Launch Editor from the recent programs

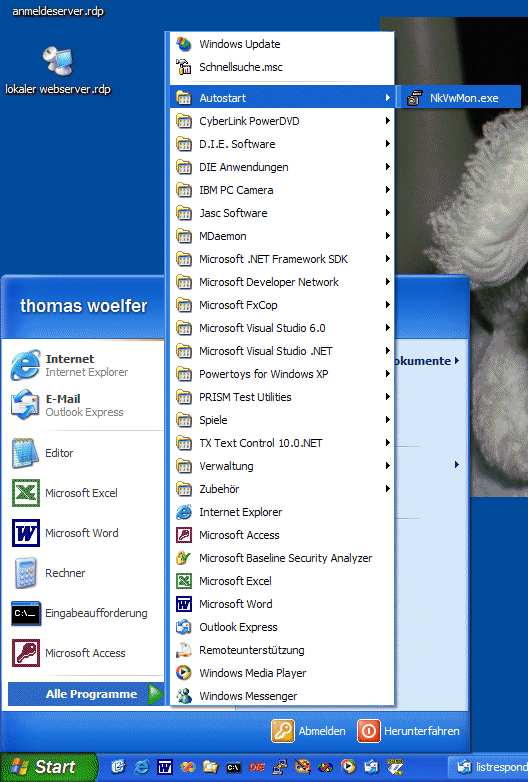click(x=85, y=453)
